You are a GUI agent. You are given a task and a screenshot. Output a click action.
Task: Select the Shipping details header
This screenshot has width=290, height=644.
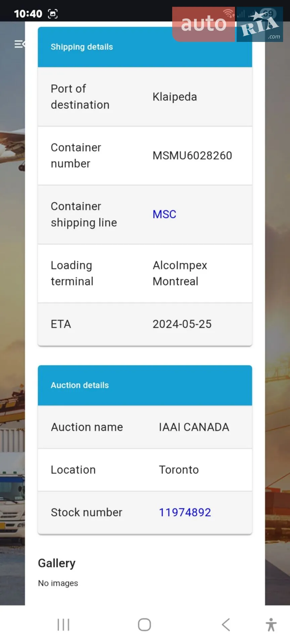[x=145, y=47]
